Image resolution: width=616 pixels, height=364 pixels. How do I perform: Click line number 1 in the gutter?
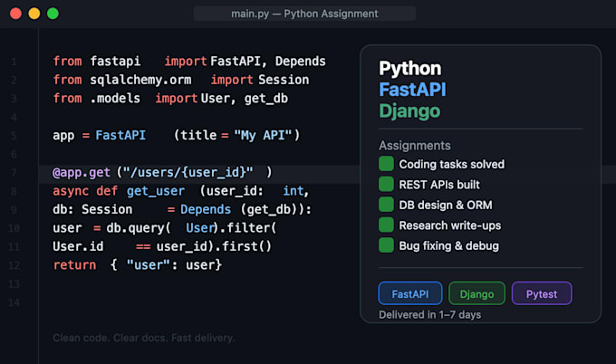tap(14, 62)
